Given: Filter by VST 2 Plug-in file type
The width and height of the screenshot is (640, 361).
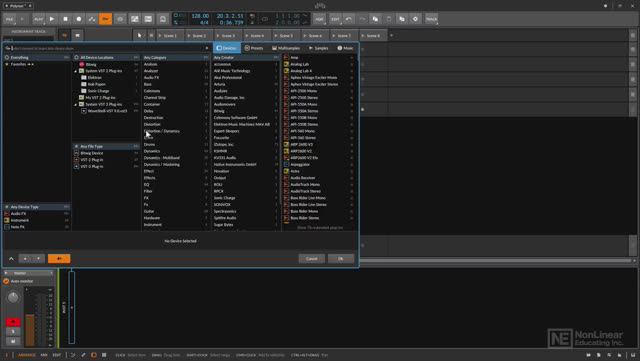Looking at the screenshot, I should coord(106,160).
